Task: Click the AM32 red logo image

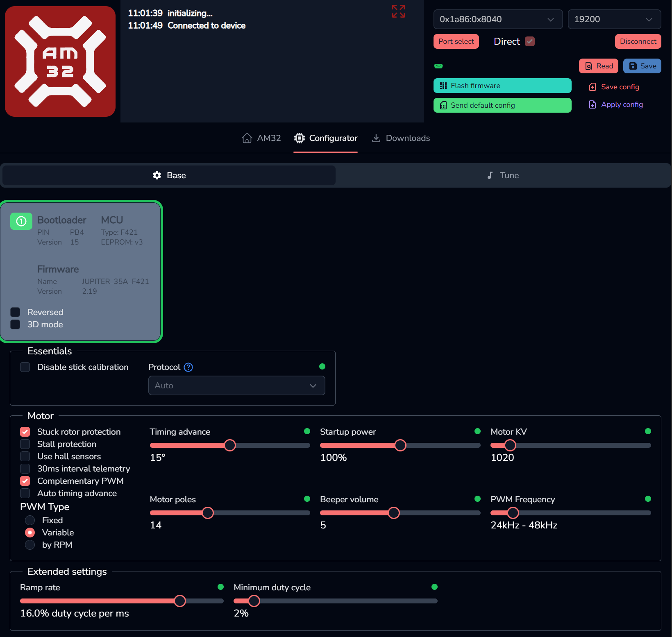Action: pyautogui.click(x=60, y=61)
